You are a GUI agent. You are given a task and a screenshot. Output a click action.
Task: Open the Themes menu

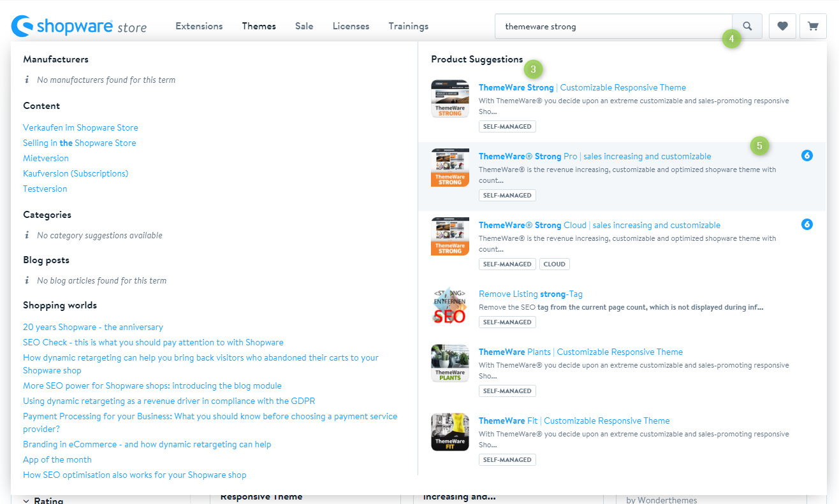(x=259, y=26)
